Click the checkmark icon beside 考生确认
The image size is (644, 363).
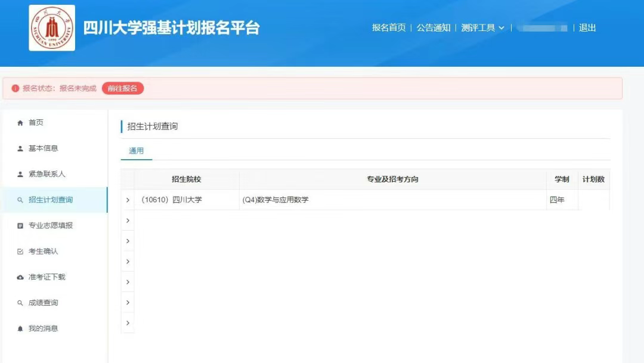click(x=20, y=252)
